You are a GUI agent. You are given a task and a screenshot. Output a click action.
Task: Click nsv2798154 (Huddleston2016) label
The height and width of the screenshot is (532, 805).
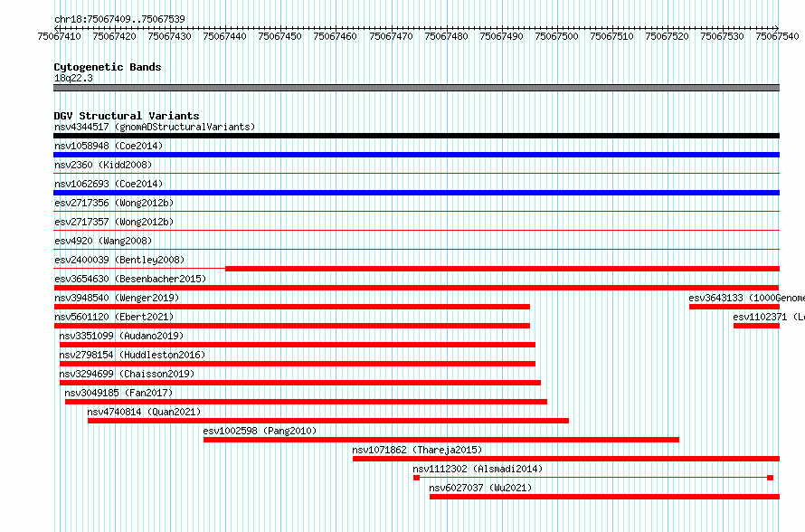click(132, 355)
